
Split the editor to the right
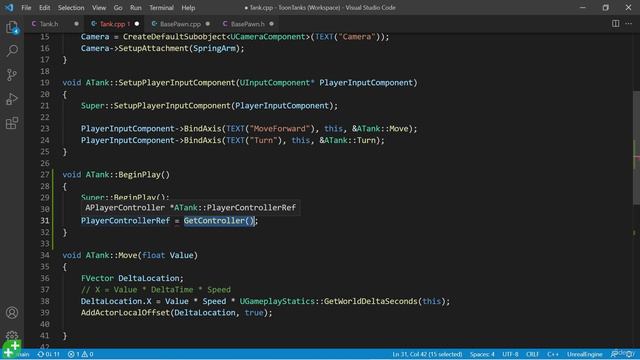point(615,24)
